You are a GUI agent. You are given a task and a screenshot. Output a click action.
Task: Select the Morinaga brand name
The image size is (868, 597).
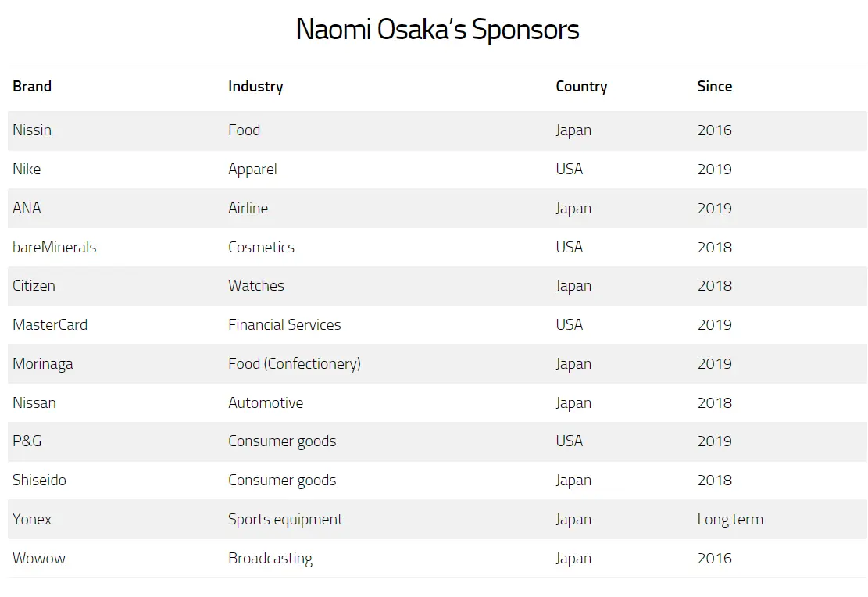point(43,364)
